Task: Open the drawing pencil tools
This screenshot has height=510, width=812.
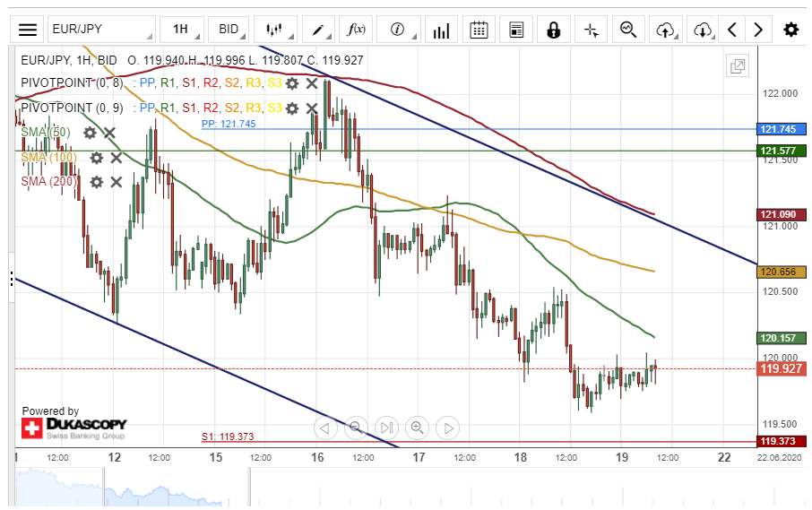Action: 318,30
